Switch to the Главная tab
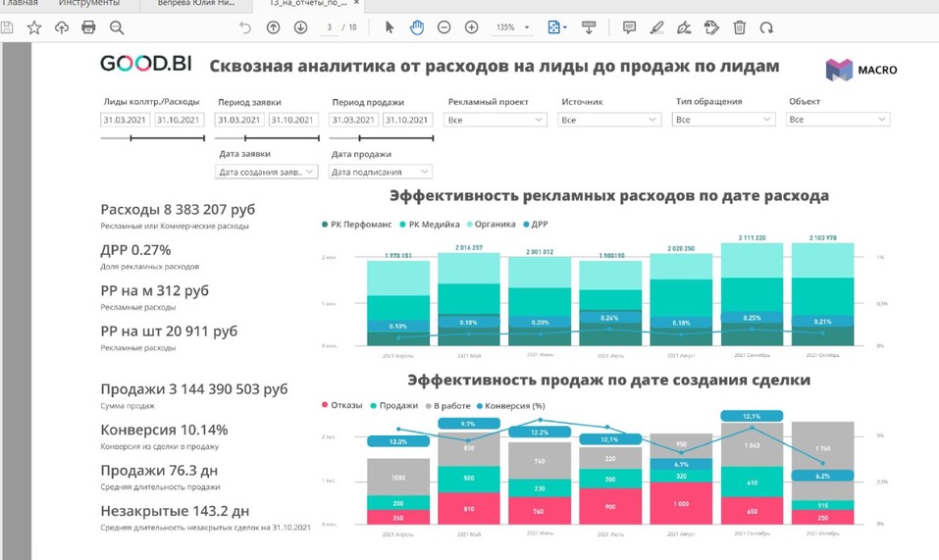Viewport: 939px width, 560px height. click(20, 4)
